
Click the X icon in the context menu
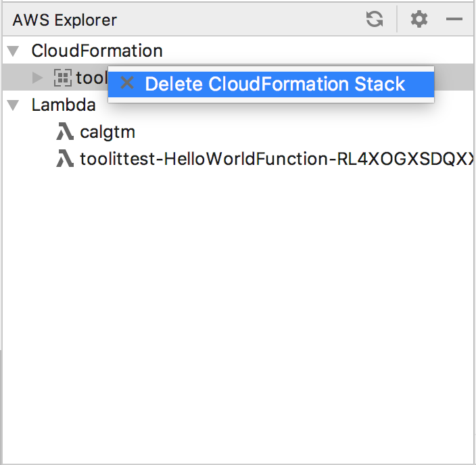coord(127,83)
